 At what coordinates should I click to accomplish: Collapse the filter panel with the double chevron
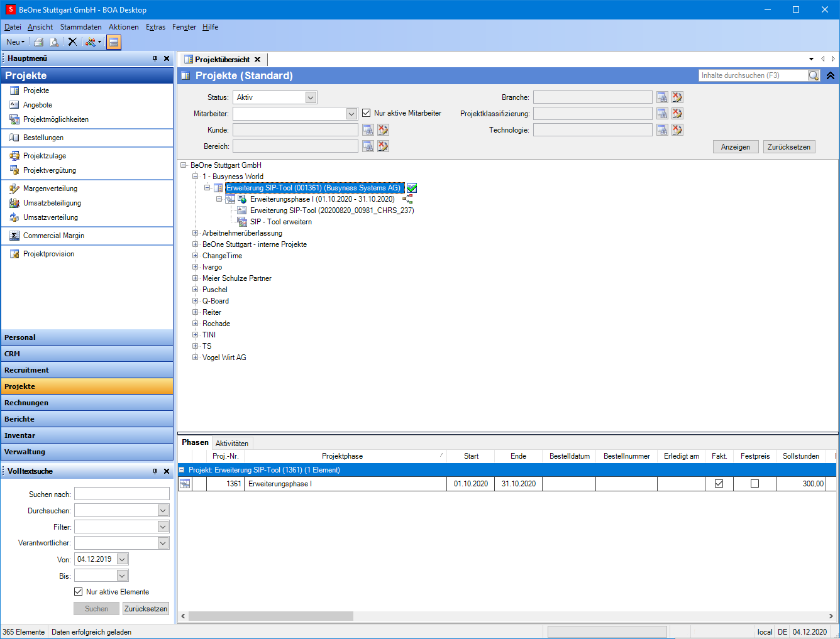(831, 75)
